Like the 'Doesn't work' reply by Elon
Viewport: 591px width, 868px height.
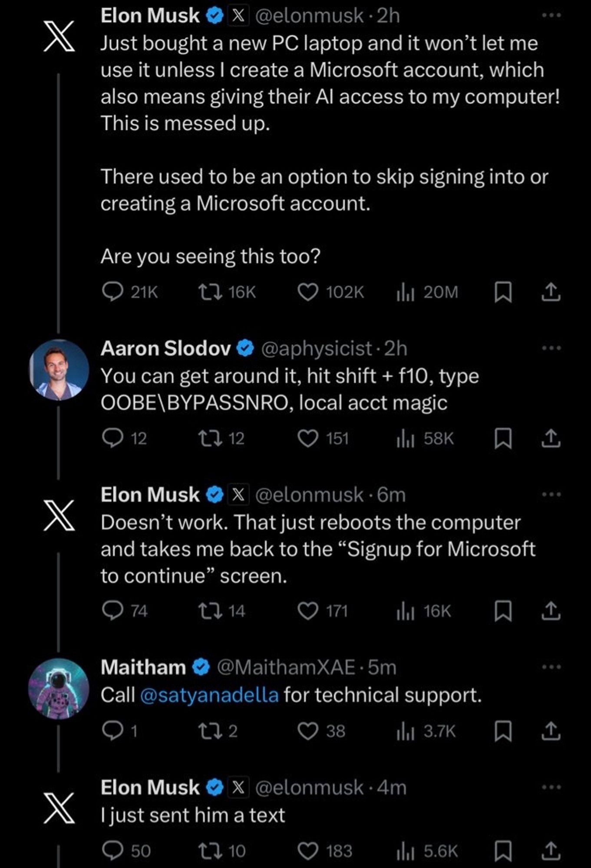pyautogui.click(x=307, y=611)
